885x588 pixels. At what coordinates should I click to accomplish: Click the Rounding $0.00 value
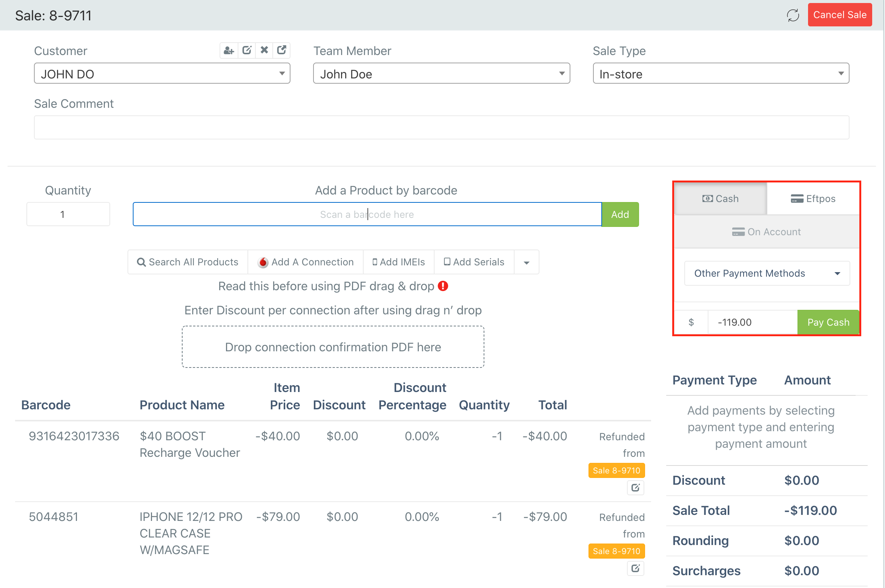coord(802,541)
